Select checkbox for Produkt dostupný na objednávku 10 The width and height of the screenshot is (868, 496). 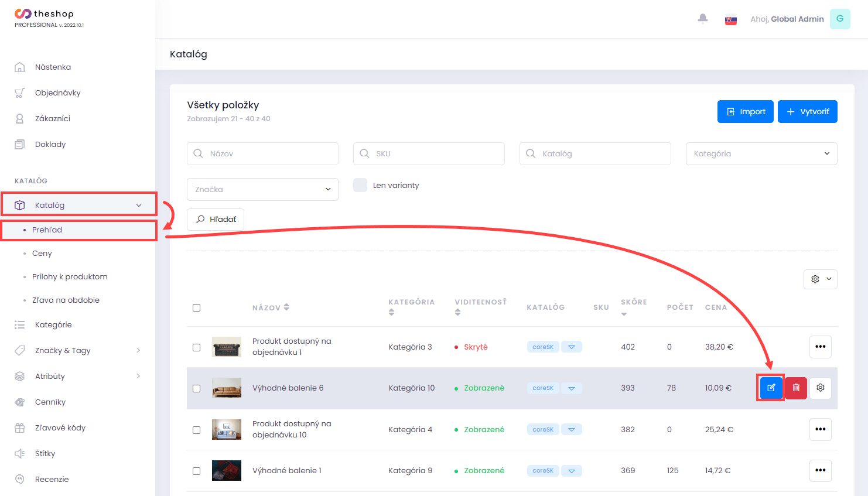(197, 430)
